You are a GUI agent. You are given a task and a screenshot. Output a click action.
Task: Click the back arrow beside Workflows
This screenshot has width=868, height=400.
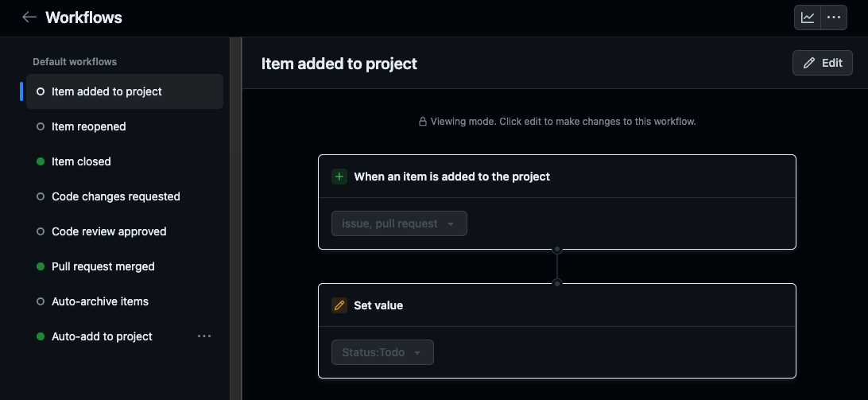pos(29,17)
